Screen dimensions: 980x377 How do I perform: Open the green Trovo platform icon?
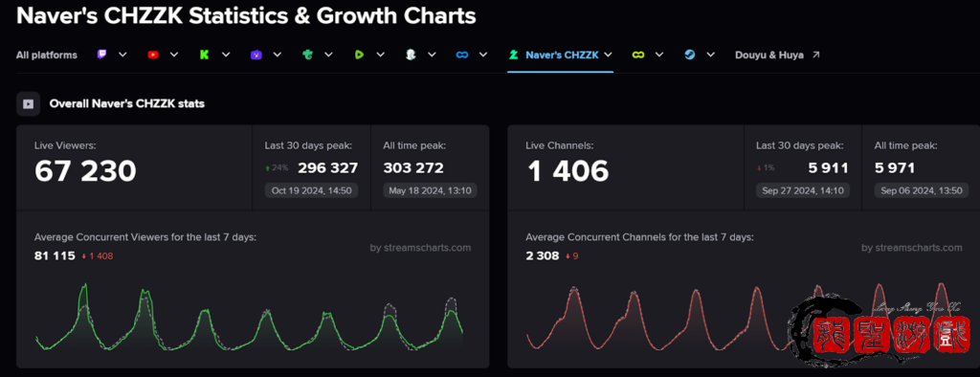pyautogui.click(x=307, y=55)
